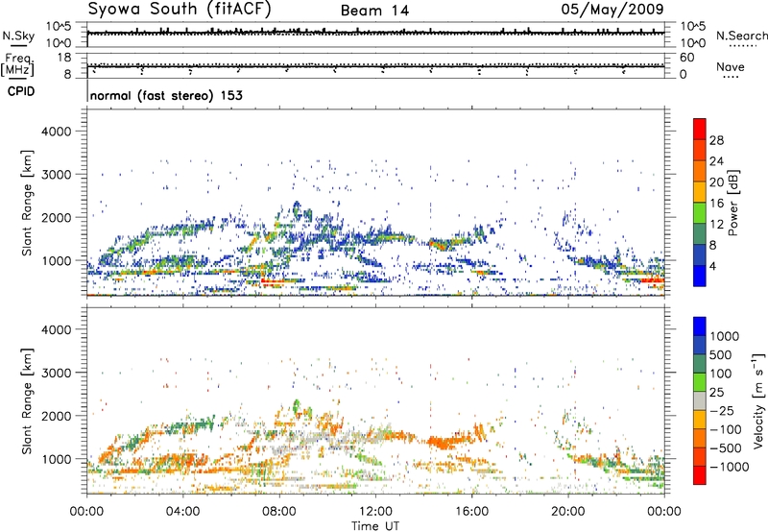Click the "20:00" time tick label
The width and height of the screenshot is (768, 532).
pos(568,512)
